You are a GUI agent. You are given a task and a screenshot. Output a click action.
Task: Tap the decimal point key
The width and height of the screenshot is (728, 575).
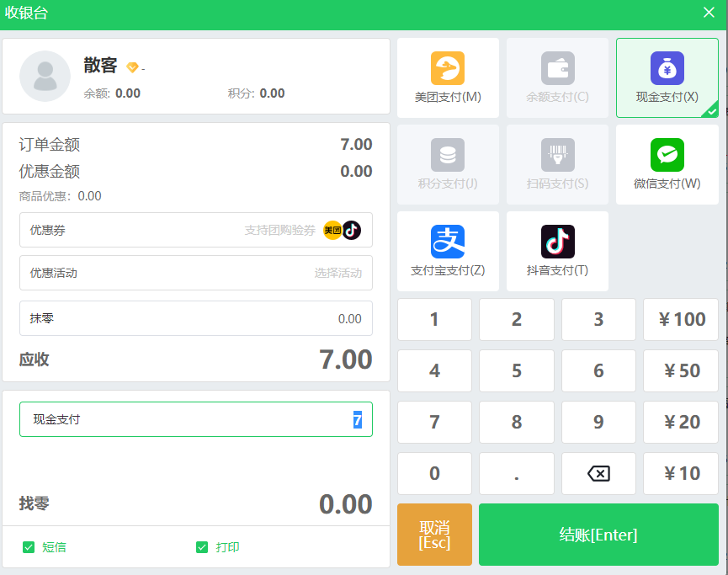(x=517, y=473)
